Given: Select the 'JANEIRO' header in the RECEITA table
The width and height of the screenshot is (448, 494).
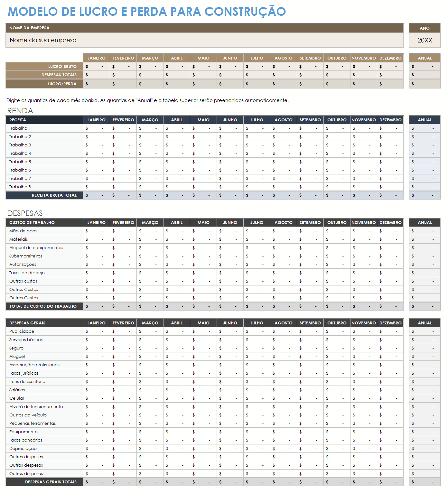Looking at the screenshot, I should pyautogui.click(x=97, y=120).
